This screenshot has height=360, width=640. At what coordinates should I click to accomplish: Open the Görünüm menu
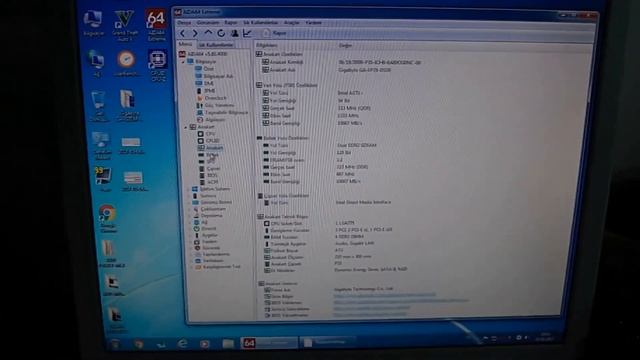coord(208,23)
